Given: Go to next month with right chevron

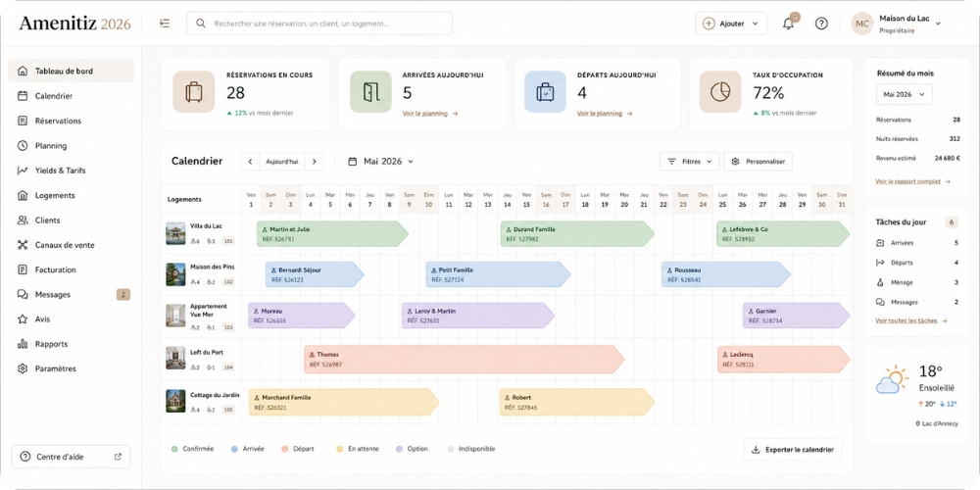Looking at the screenshot, I should click(x=315, y=162).
